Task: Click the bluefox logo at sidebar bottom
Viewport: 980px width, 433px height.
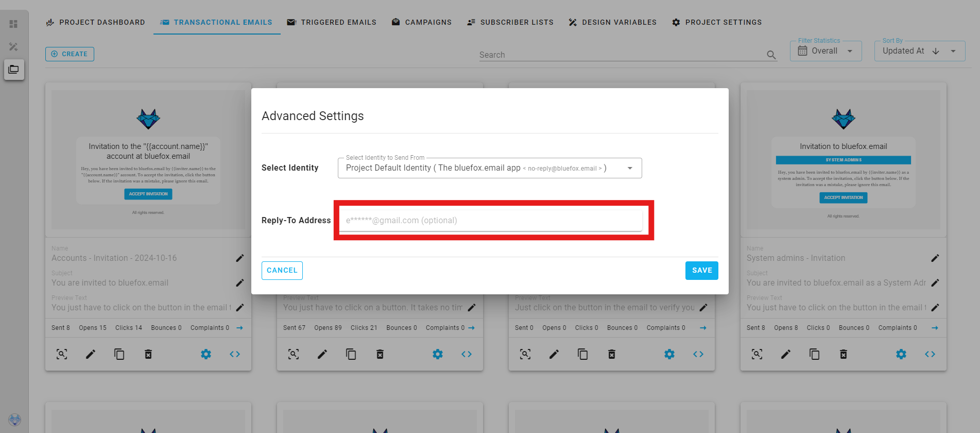Action: 14,419
